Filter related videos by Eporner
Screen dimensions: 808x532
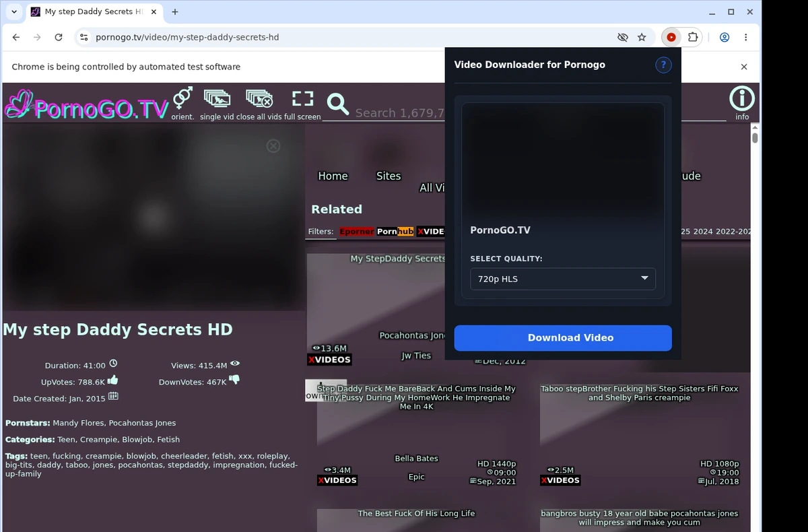[356, 231]
